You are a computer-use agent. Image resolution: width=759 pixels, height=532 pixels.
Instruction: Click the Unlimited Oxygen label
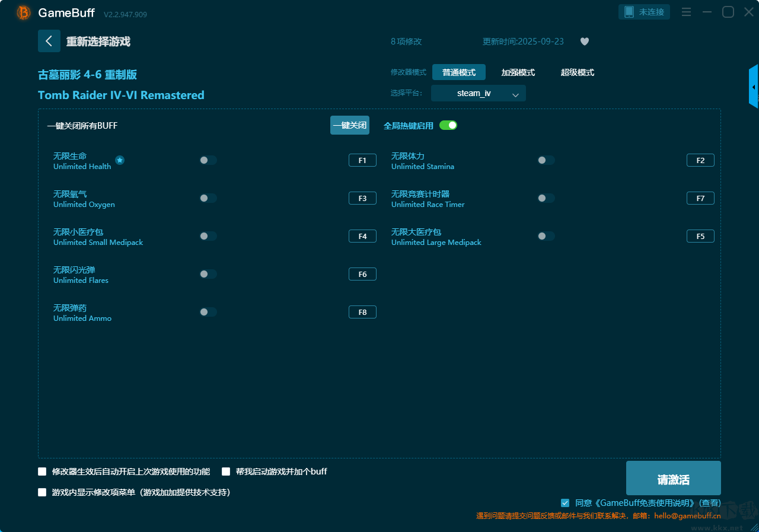[84, 205]
